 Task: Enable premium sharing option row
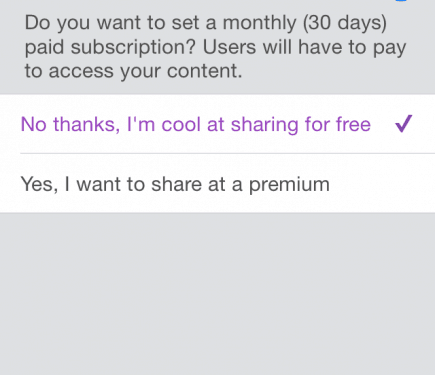click(217, 183)
